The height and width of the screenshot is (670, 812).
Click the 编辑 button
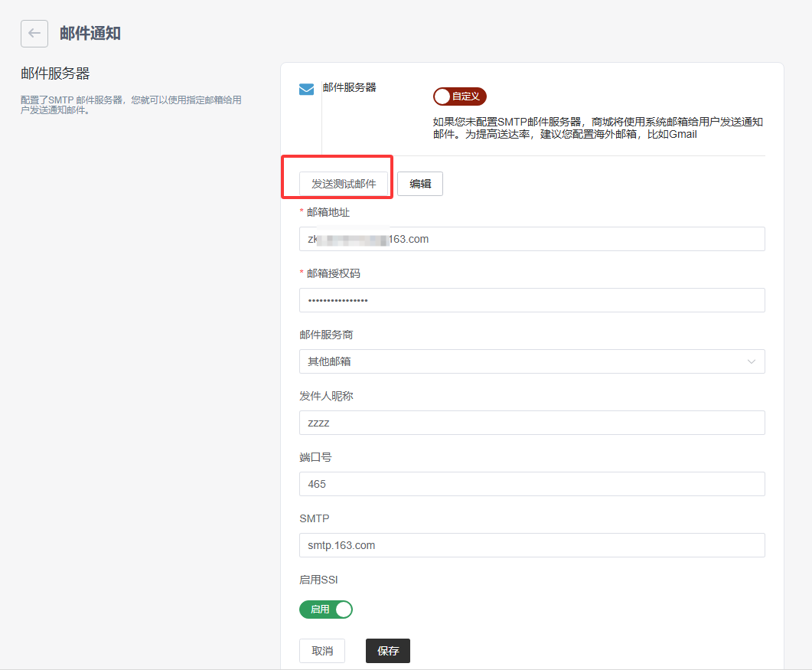[420, 184]
